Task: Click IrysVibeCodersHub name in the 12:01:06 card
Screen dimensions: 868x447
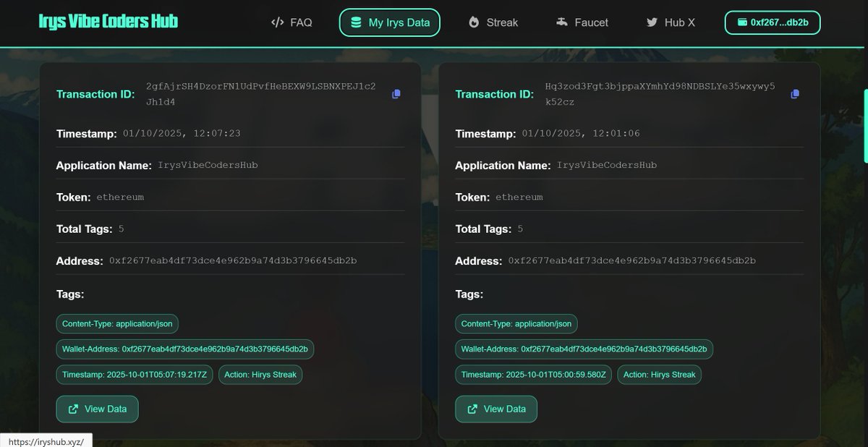Action: click(x=607, y=165)
